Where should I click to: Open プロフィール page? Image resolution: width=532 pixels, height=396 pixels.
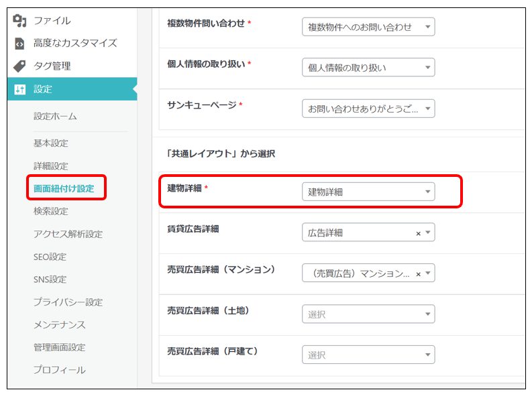click(x=60, y=370)
